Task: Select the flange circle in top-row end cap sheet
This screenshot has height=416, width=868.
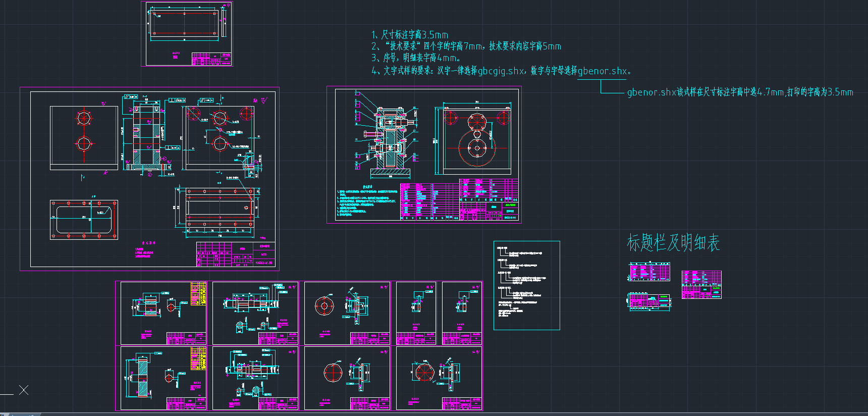Action: [323, 306]
